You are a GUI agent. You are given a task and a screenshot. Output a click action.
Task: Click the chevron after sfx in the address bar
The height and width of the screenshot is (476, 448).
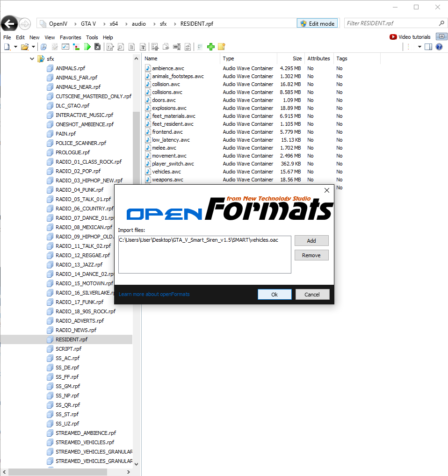(175, 24)
